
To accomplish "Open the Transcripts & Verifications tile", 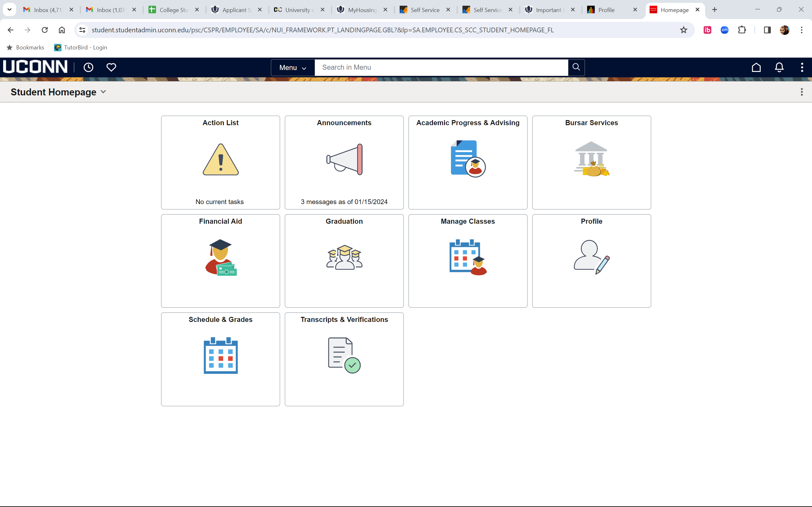I will tap(344, 359).
